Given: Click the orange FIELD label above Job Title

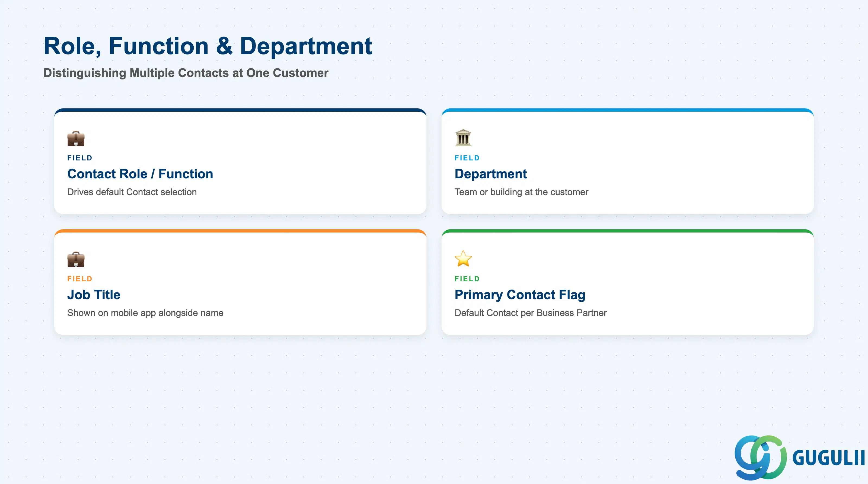Looking at the screenshot, I should pos(80,279).
